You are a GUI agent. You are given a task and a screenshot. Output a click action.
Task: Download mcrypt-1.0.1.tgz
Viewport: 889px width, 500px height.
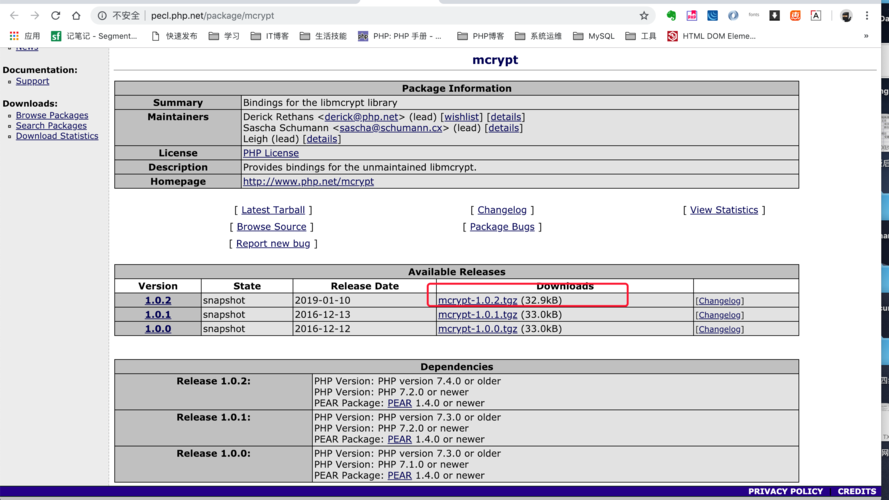click(x=478, y=315)
